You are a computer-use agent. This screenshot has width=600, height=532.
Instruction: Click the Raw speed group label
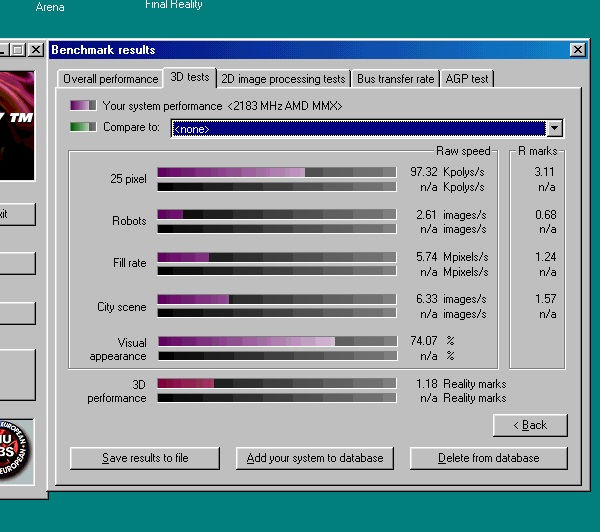[x=463, y=151]
